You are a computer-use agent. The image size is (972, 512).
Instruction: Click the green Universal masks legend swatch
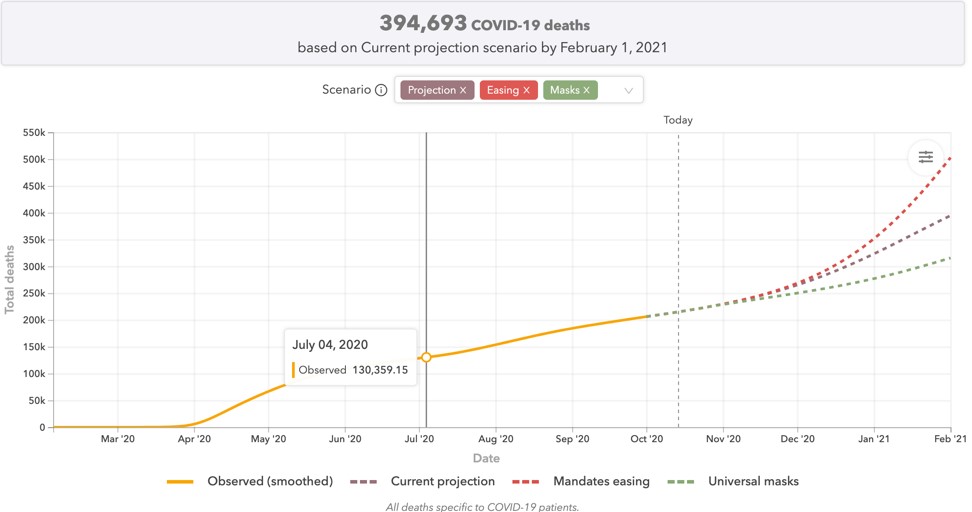pyautogui.click(x=682, y=481)
